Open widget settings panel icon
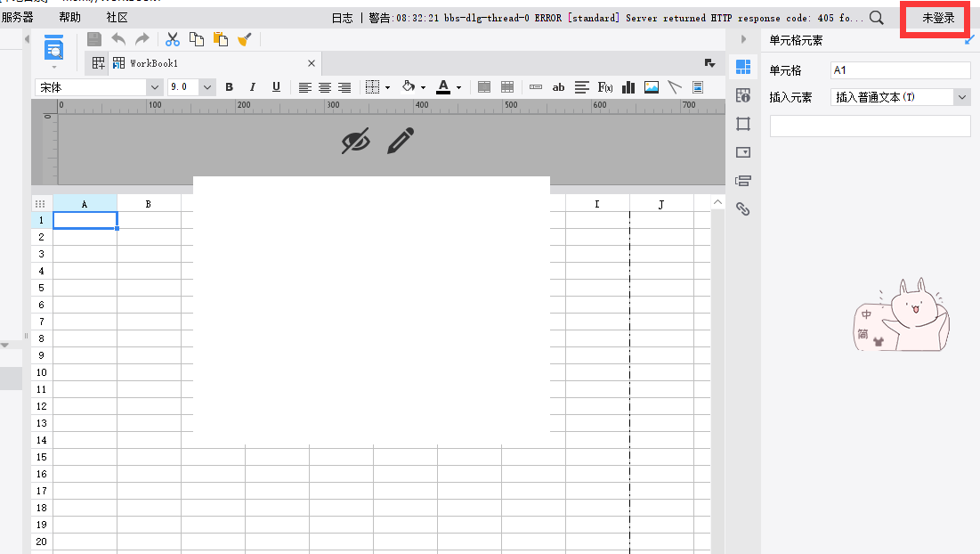980x554 pixels. 743,152
